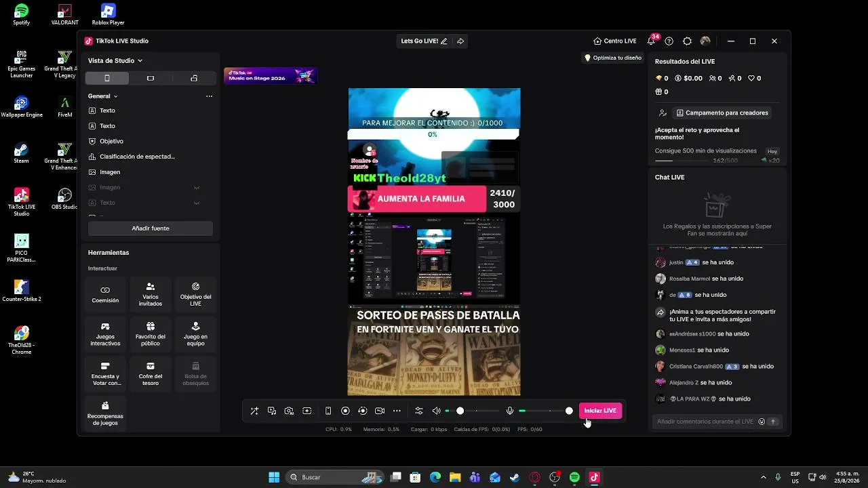
Task: Show hidden system tray icons
Action: click(764, 477)
